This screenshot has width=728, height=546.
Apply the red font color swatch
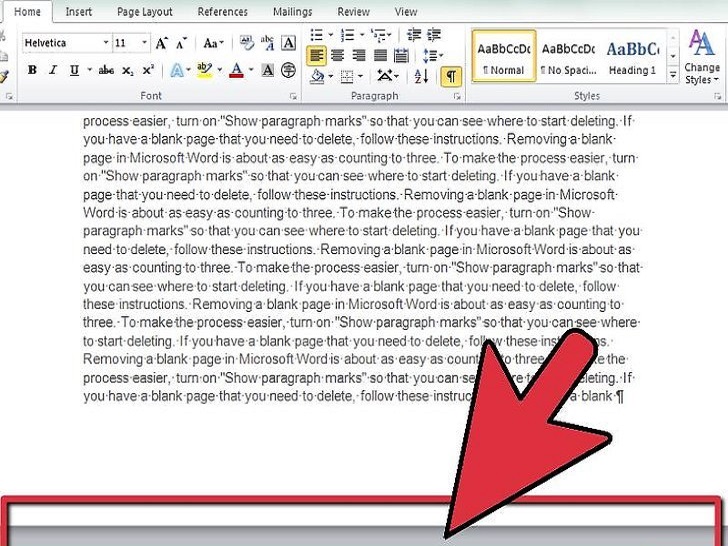pyautogui.click(x=236, y=70)
